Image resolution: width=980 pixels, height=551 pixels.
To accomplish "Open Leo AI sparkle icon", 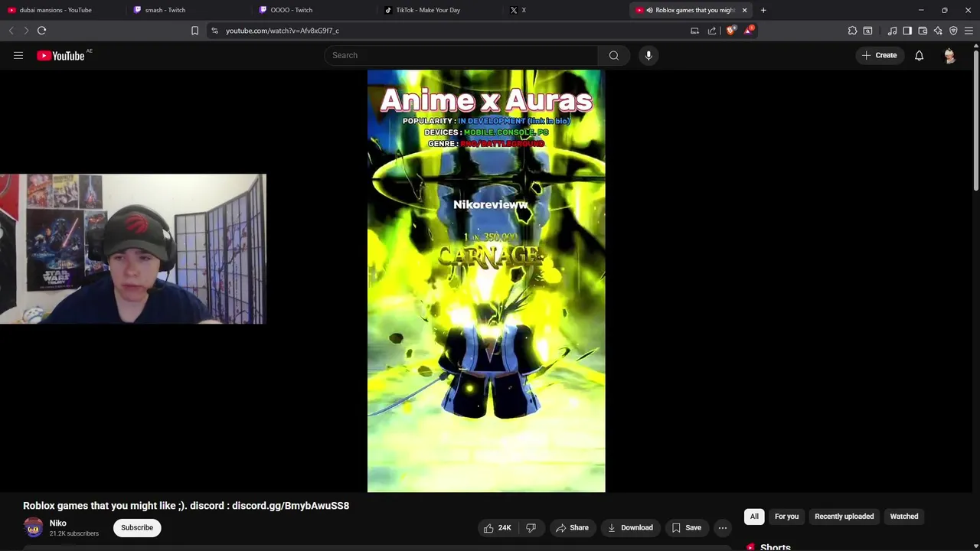I will click(938, 31).
